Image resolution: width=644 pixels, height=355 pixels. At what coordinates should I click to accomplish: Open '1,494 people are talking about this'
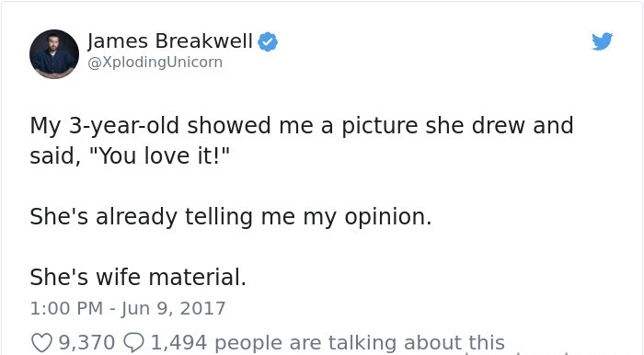click(328, 342)
